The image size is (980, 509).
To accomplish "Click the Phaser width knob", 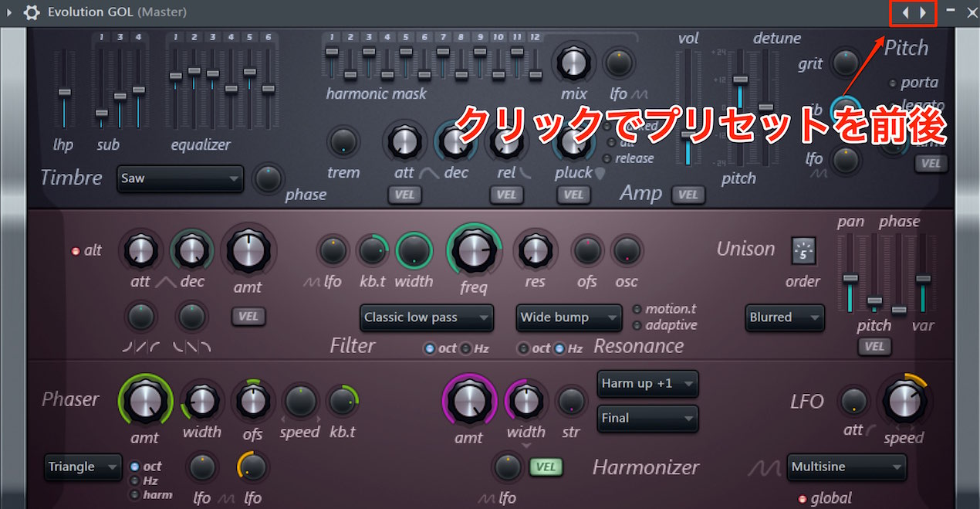I will [x=201, y=400].
